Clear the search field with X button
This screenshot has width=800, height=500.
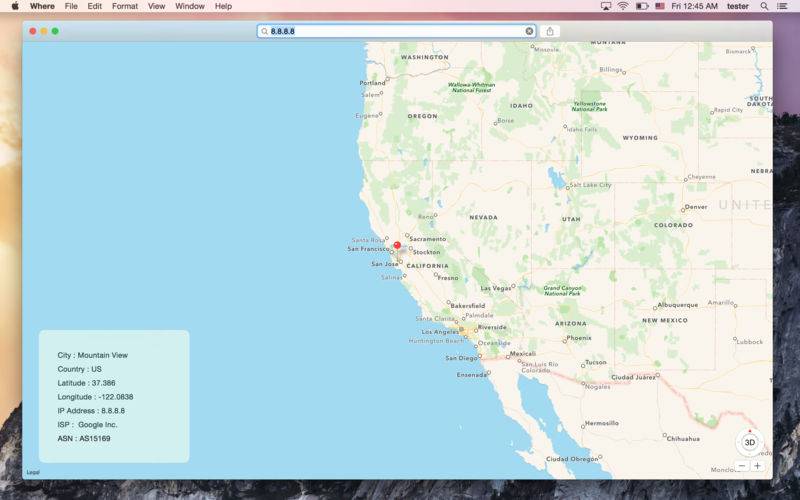click(529, 31)
